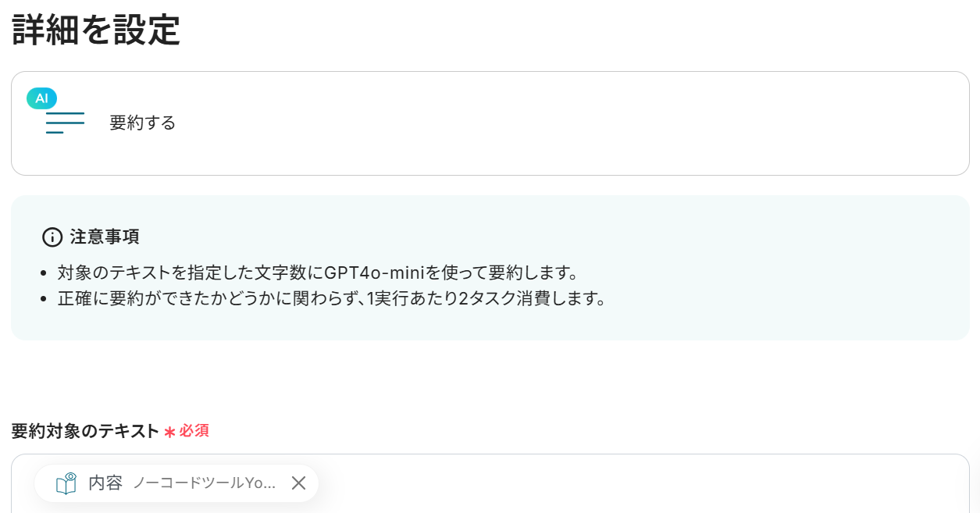
Task: Click the 要約対象のテキスト field label
Action: pos(84,431)
